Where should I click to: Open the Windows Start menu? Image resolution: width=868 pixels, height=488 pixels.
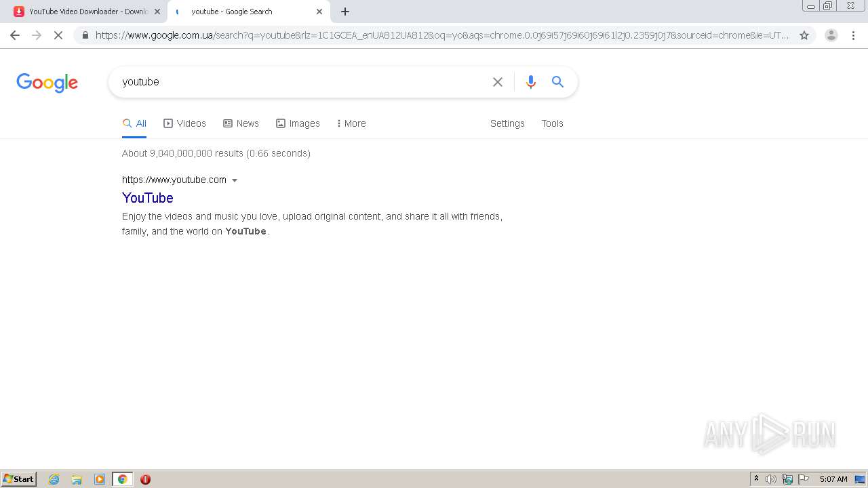tap(19, 479)
